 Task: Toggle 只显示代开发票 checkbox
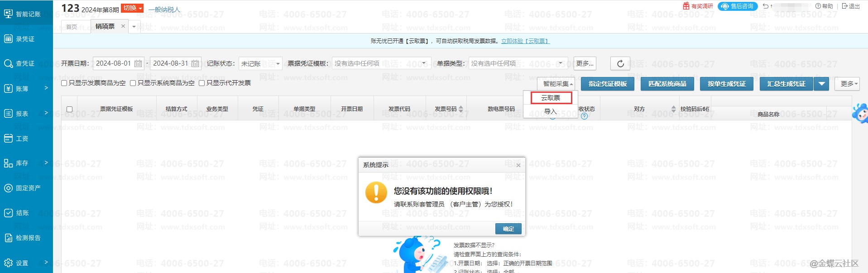pos(202,83)
